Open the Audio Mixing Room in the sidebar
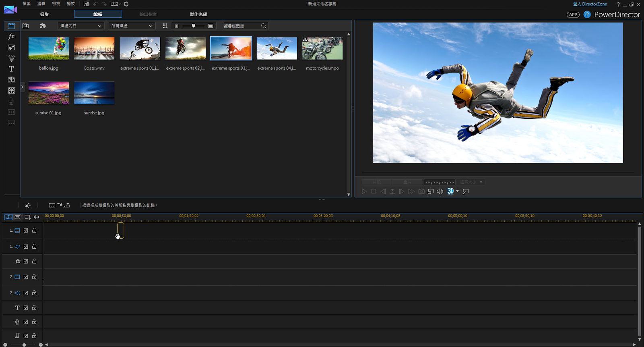Screen dimensions: 644x347 point(11,91)
